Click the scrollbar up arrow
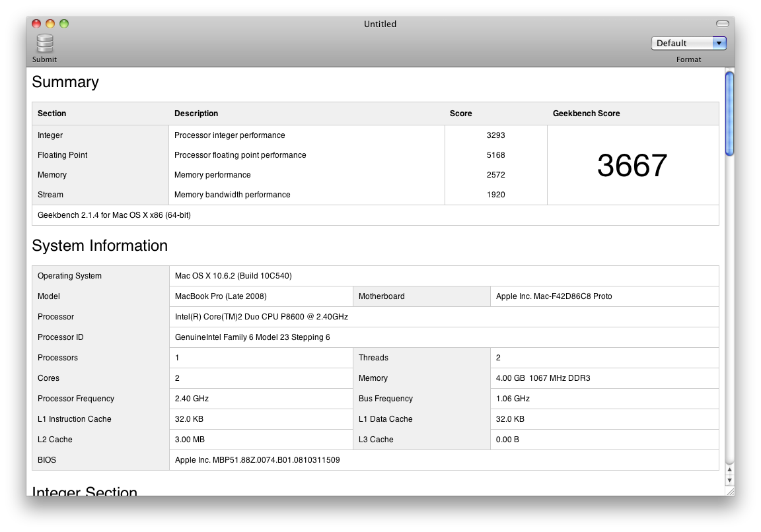This screenshot has width=761, height=532. (729, 469)
